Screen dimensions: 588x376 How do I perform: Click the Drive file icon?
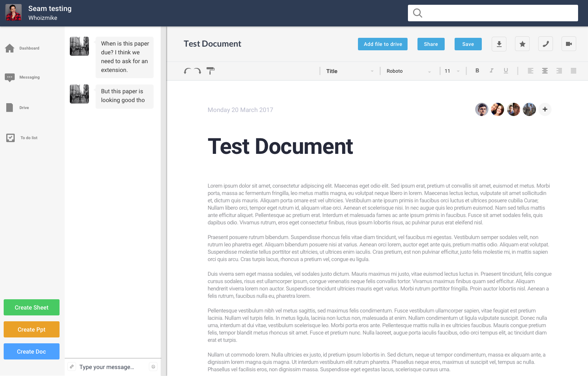point(10,108)
